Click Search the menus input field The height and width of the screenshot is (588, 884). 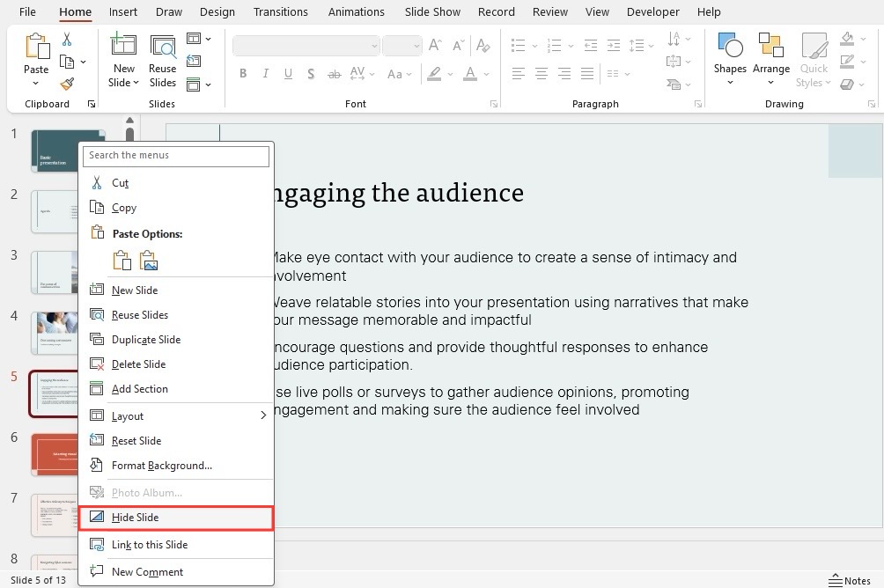[176, 156]
